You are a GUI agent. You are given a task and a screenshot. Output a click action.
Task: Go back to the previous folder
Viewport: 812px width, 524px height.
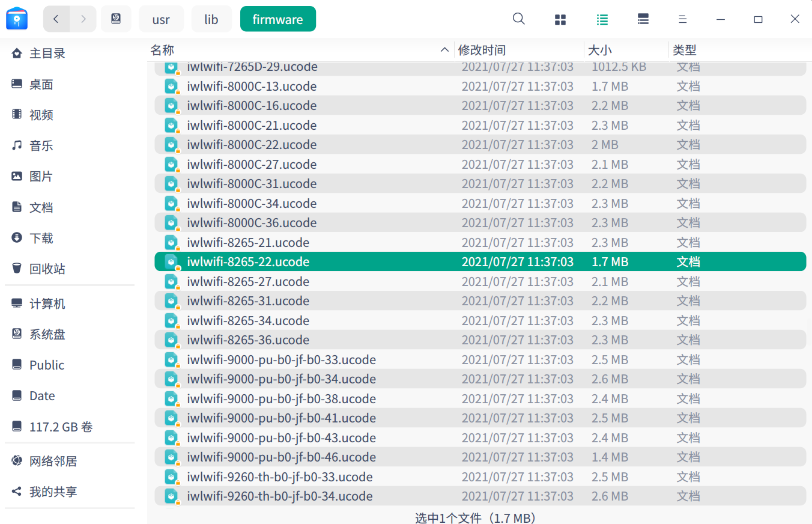tap(56, 19)
